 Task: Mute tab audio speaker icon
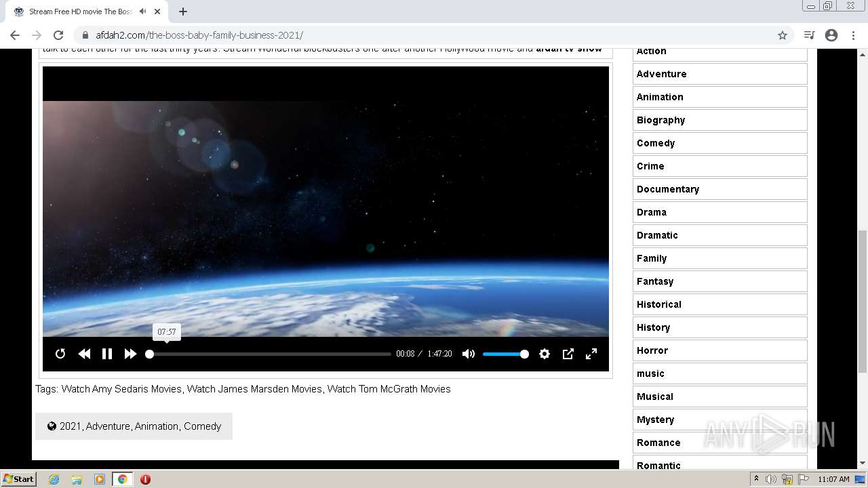pos(142,12)
